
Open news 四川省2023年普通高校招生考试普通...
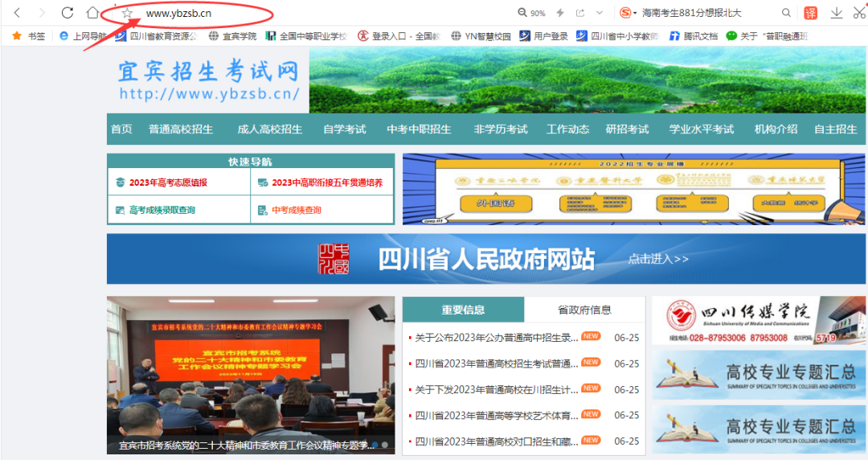tap(497, 363)
